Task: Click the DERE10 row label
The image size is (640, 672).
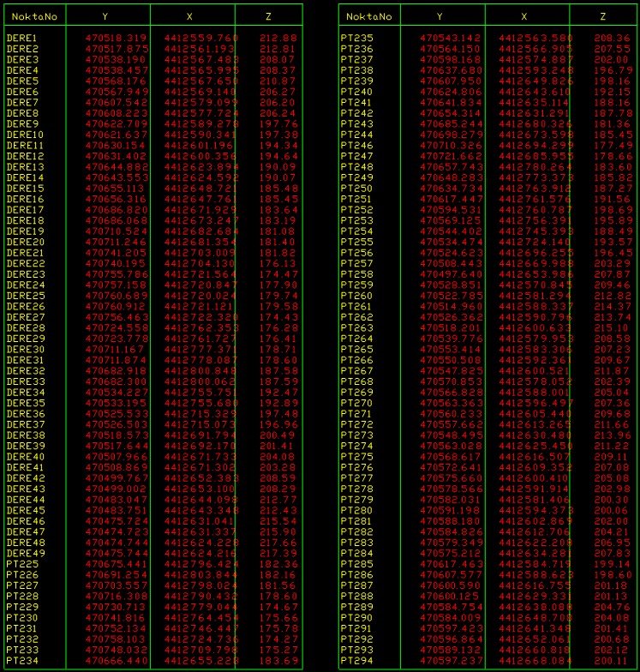Action: (x=25, y=135)
